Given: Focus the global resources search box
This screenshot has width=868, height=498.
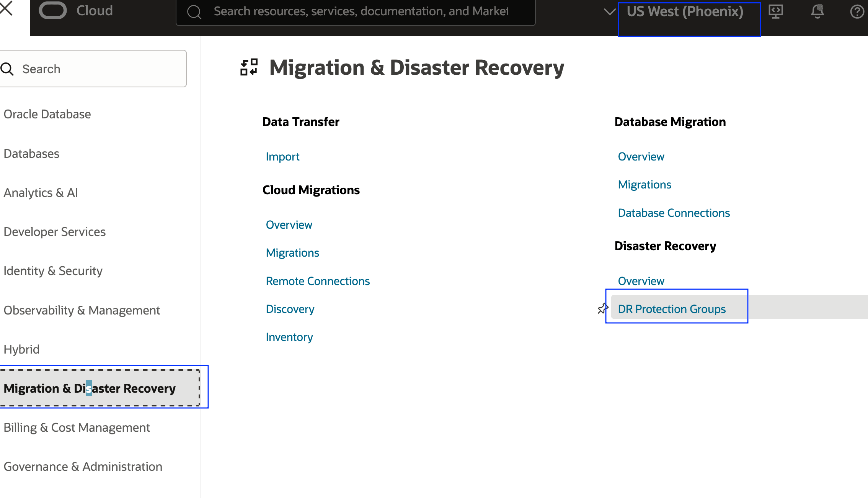Looking at the screenshot, I should [x=360, y=11].
